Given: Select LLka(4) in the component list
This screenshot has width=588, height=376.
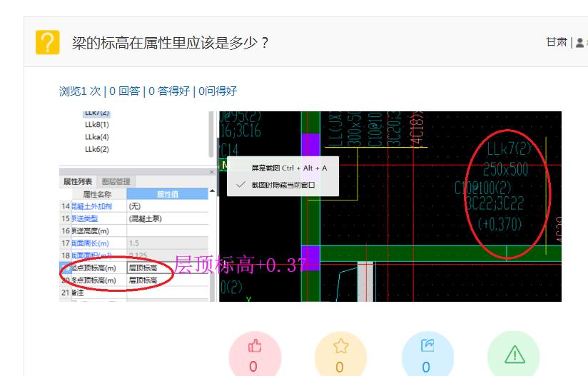Looking at the screenshot, I should click(x=97, y=137).
